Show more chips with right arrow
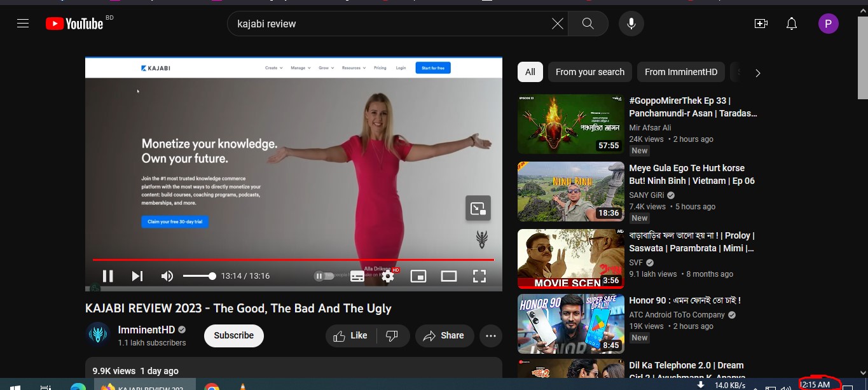868x390 pixels. 757,73
